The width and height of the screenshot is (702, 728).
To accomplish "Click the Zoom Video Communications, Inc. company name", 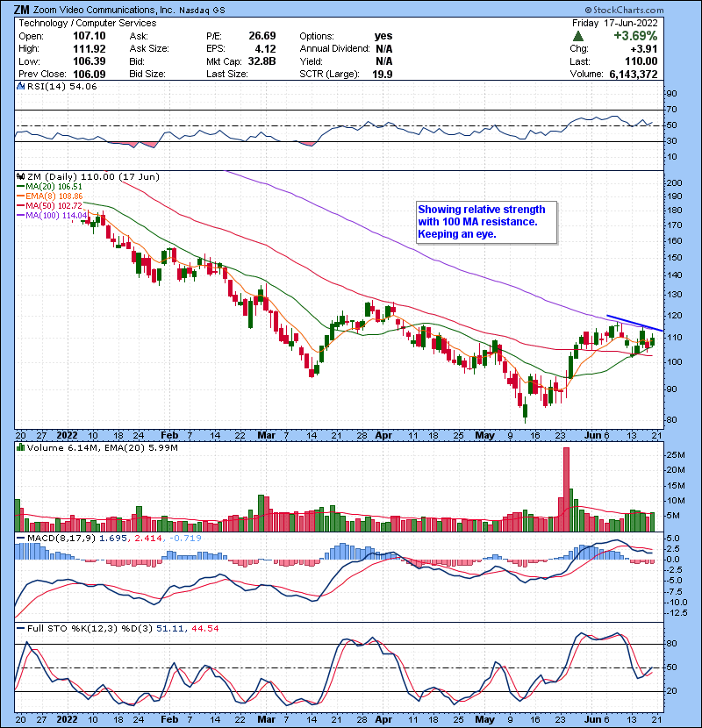I will click(103, 10).
